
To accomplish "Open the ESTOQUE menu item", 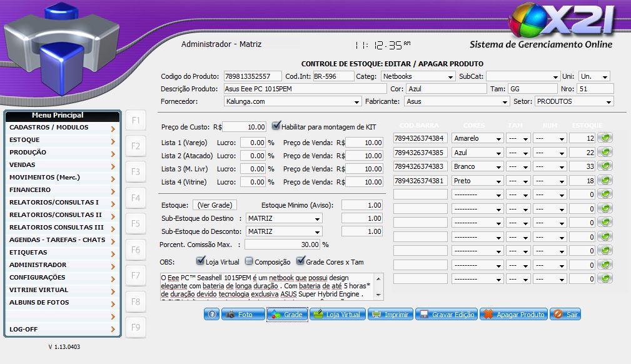I will click(61, 140).
